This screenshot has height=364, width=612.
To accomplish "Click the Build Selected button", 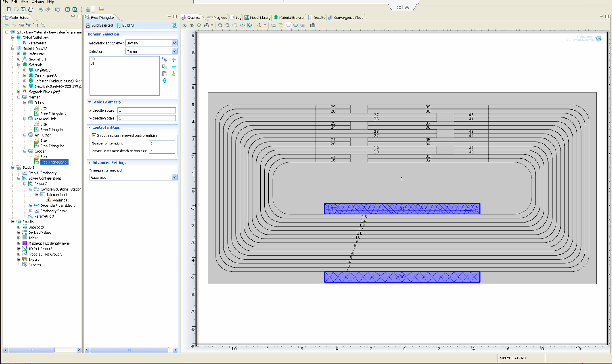I will (99, 26).
